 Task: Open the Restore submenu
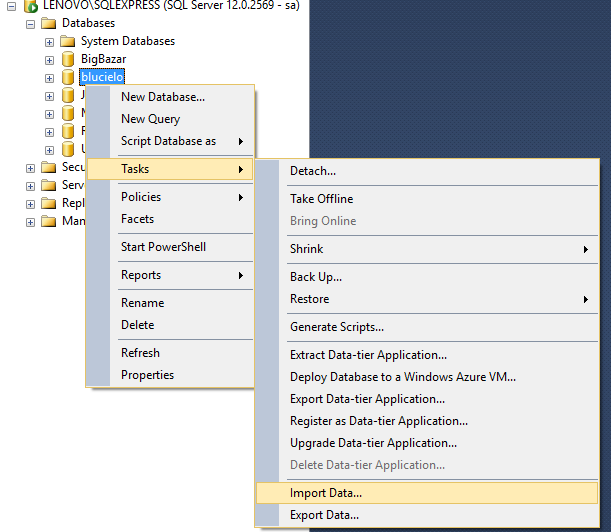[427, 299]
